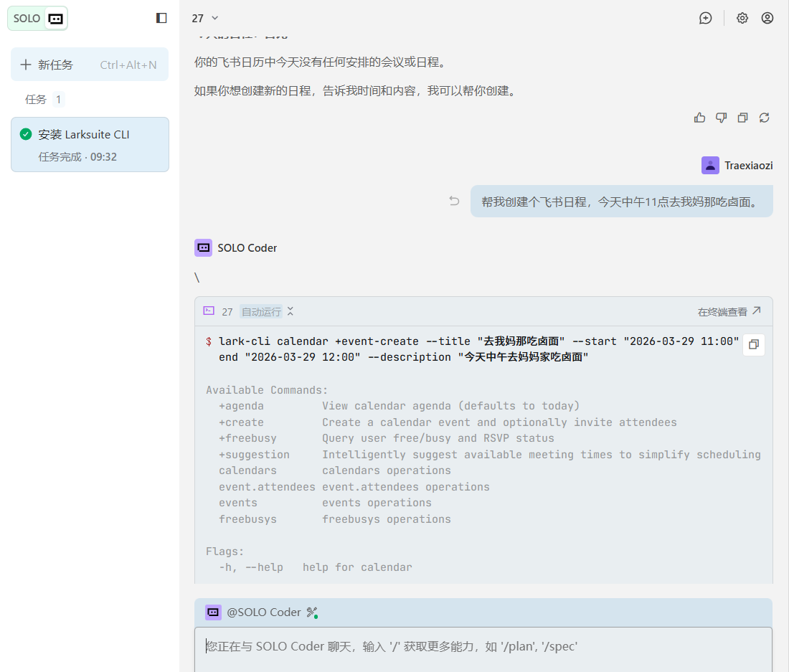Screen dimensions: 789x672
Task: Open the settings gear
Action: (x=742, y=19)
